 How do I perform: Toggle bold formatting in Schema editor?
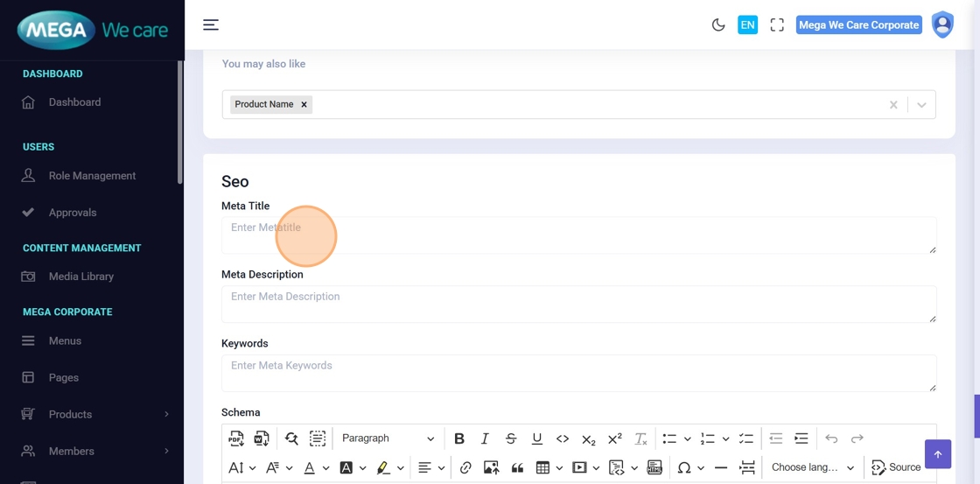coord(459,438)
